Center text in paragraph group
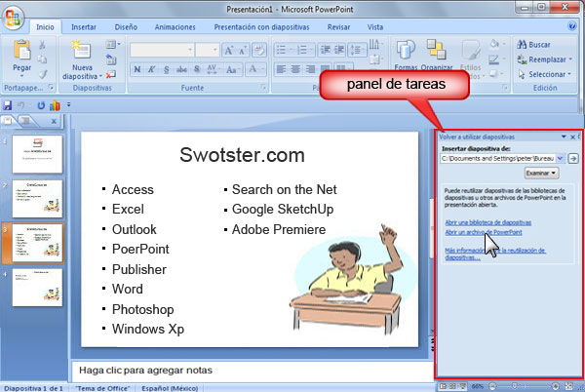The image size is (585, 392). [295, 69]
